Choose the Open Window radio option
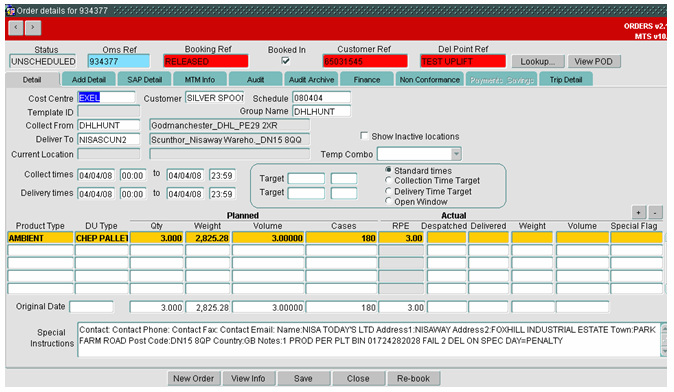The height and width of the screenshot is (392, 674). 389,201
